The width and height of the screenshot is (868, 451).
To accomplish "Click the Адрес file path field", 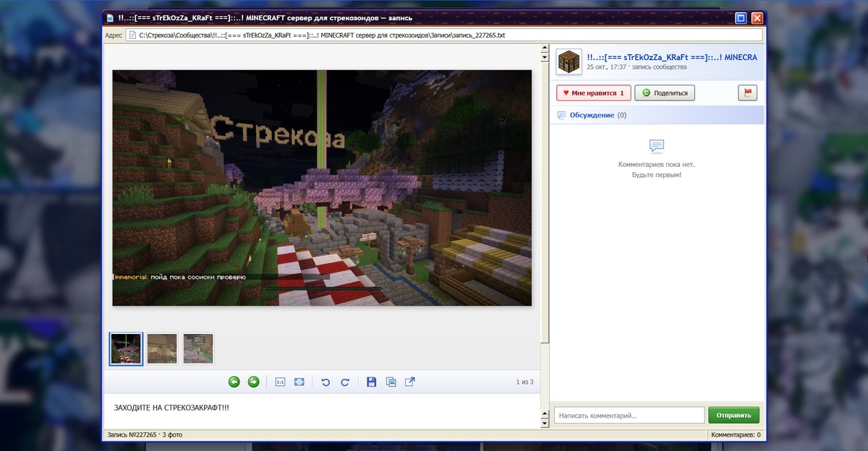I will pyautogui.click(x=444, y=35).
